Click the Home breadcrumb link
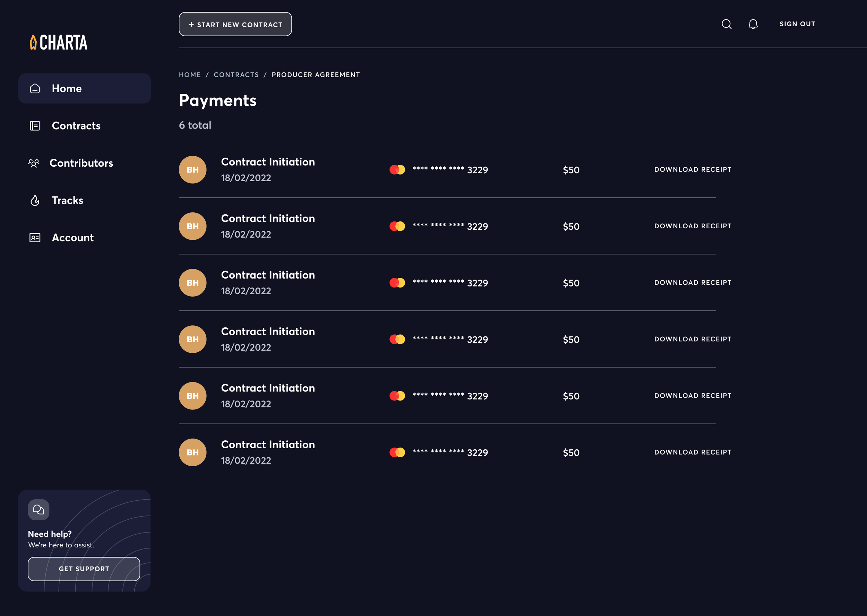Viewport: 867px width, 616px height. click(x=189, y=75)
